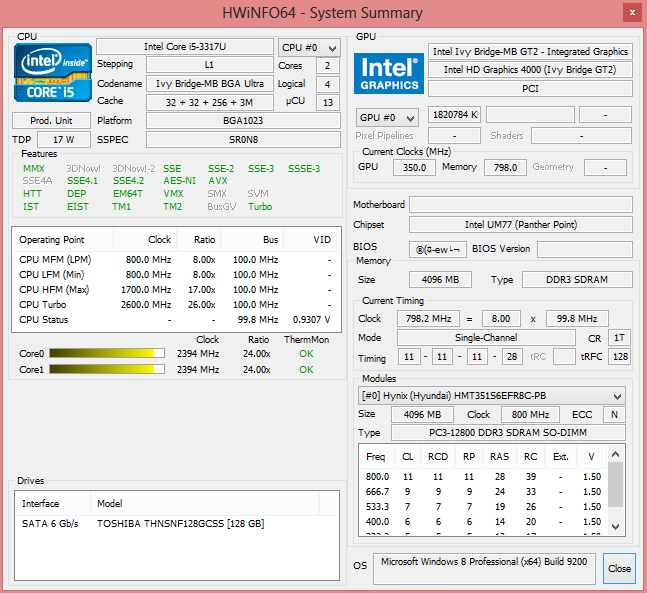Click the CR 1T field
This screenshot has height=593, width=647.
click(619, 338)
